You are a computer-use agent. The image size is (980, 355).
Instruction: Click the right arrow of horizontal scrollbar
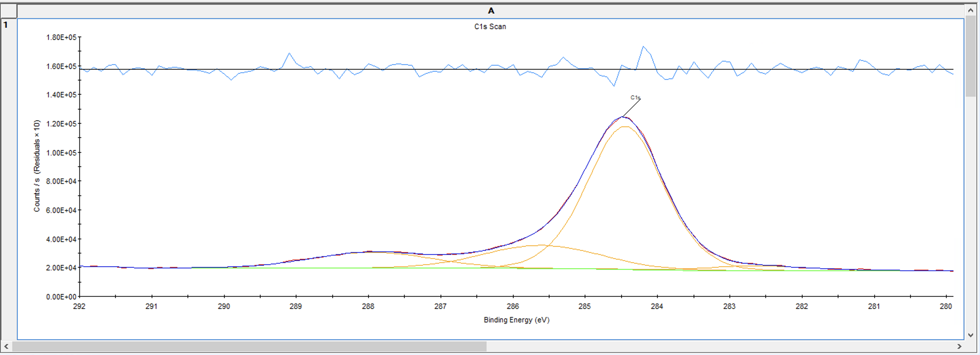(x=959, y=346)
